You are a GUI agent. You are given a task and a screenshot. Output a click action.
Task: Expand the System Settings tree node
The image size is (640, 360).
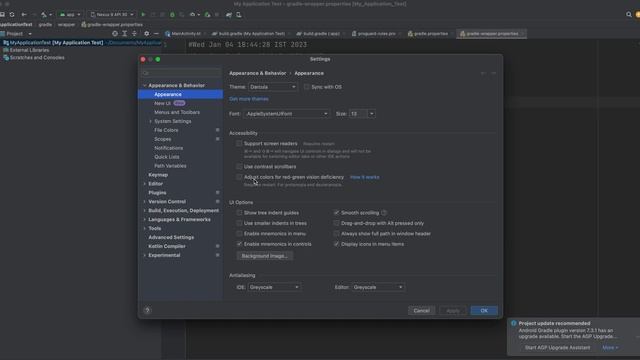pyautogui.click(x=151, y=121)
